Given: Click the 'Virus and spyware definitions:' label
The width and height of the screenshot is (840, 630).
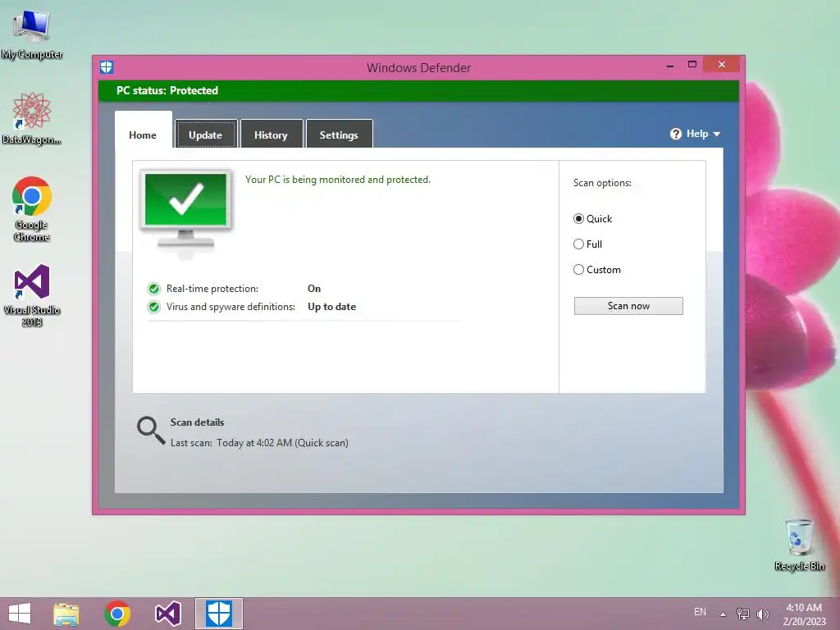Looking at the screenshot, I should pyautogui.click(x=231, y=307).
